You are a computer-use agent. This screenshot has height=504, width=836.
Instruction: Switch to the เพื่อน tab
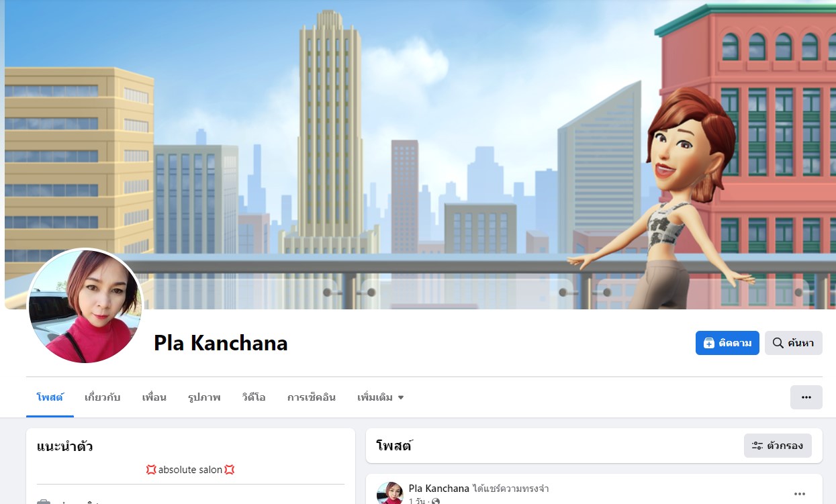154,397
